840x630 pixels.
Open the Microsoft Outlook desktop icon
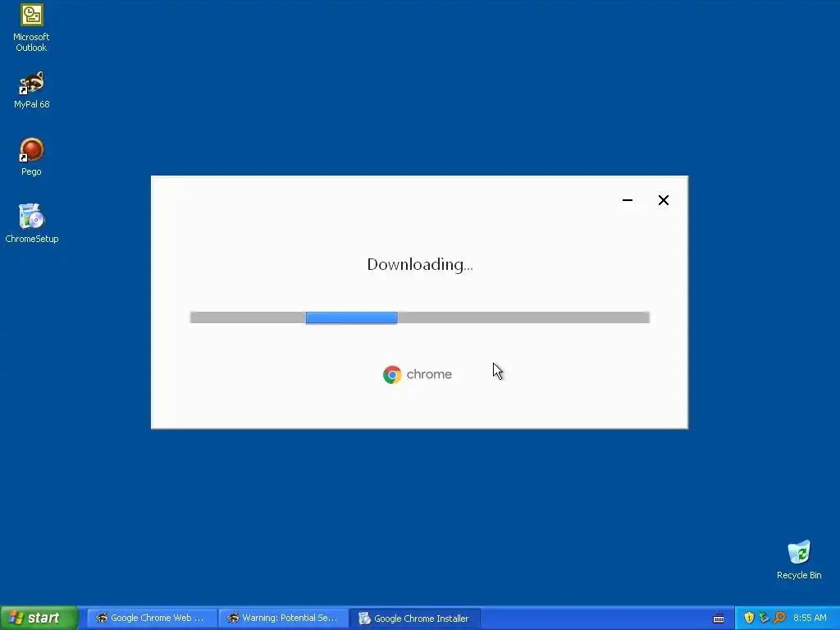(31, 28)
